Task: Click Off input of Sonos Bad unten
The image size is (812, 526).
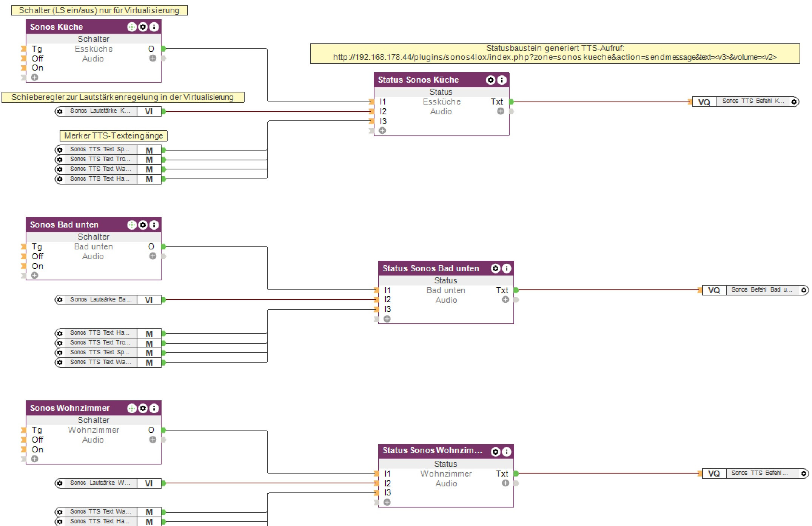Action: coord(37,256)
